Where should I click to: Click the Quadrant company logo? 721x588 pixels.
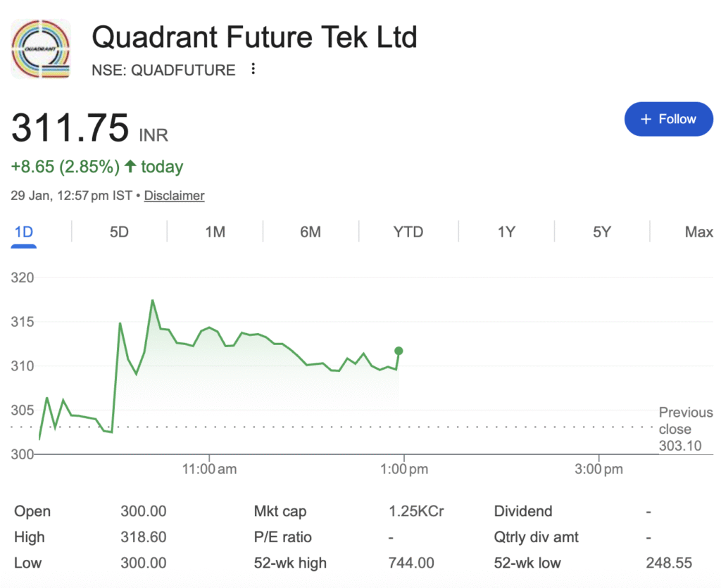coord(41,49)
